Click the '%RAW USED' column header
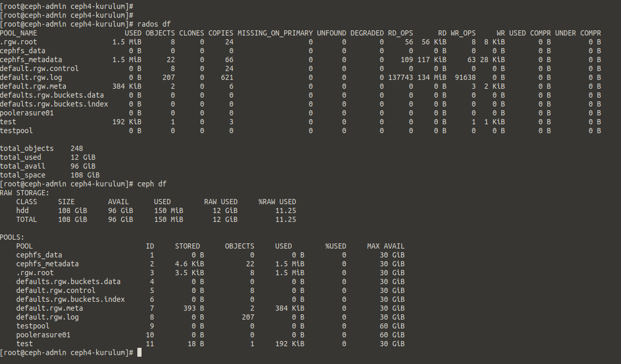621x364 pixels. (x=277, y=202)
